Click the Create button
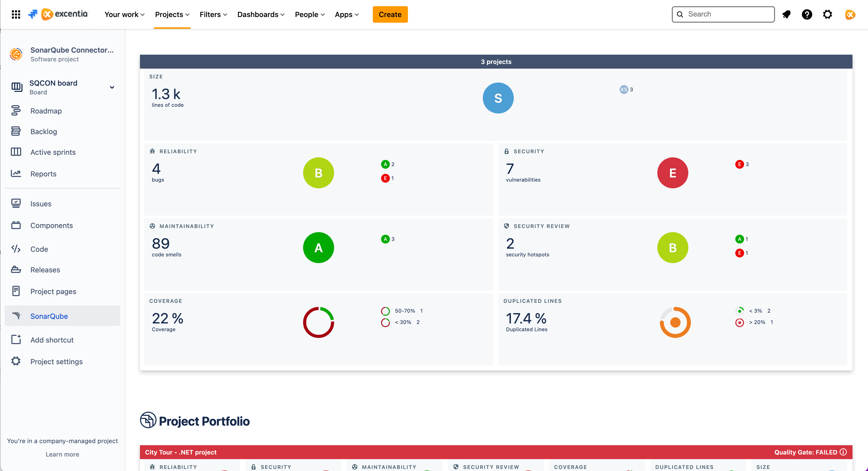 [x=390, y=14]
